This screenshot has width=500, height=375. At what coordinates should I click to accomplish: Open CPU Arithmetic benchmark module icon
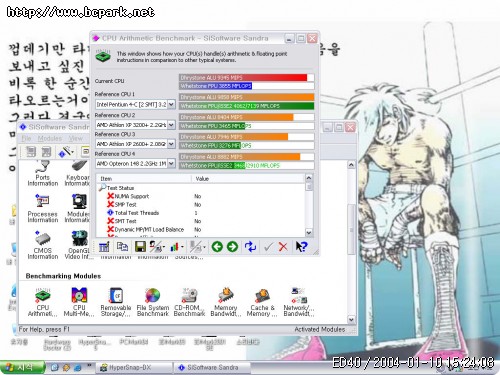pos(42,303)
